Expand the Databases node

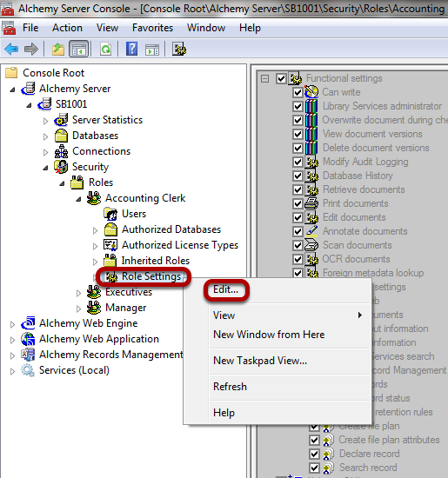pyautogui.click(x=45, y=136)
